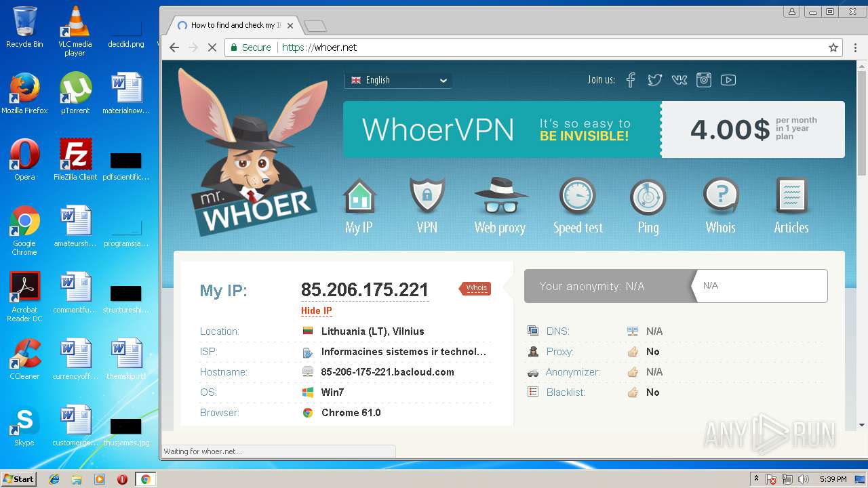Viewport: 868px width, 488px height.
Task: Click the Hide IP link
Action: click(x=317, y=311)
